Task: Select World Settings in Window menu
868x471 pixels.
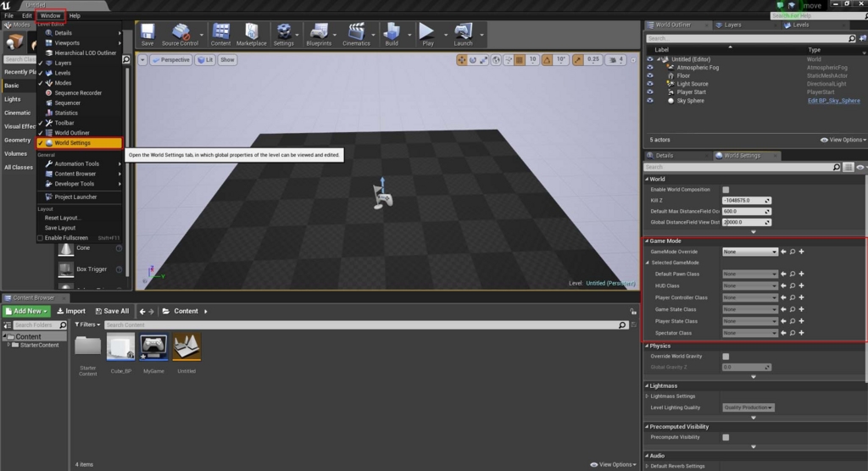Action: 79,143
